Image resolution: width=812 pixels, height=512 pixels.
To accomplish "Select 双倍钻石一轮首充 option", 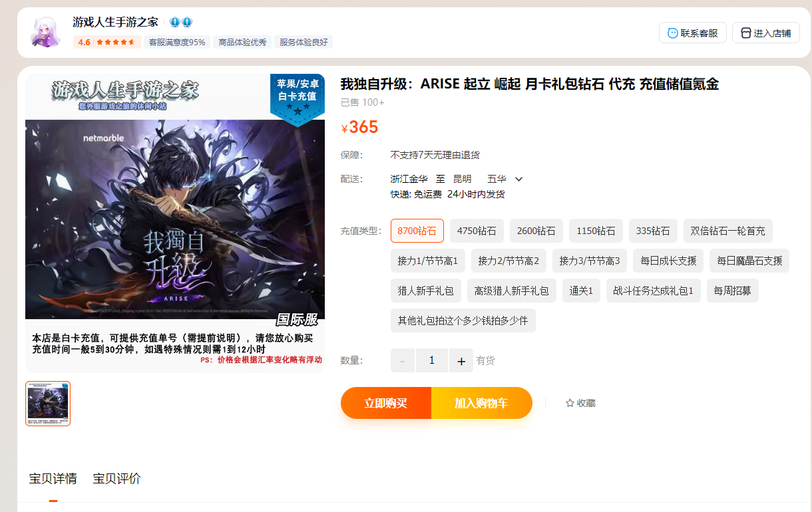I will click(x=728, y=231).
